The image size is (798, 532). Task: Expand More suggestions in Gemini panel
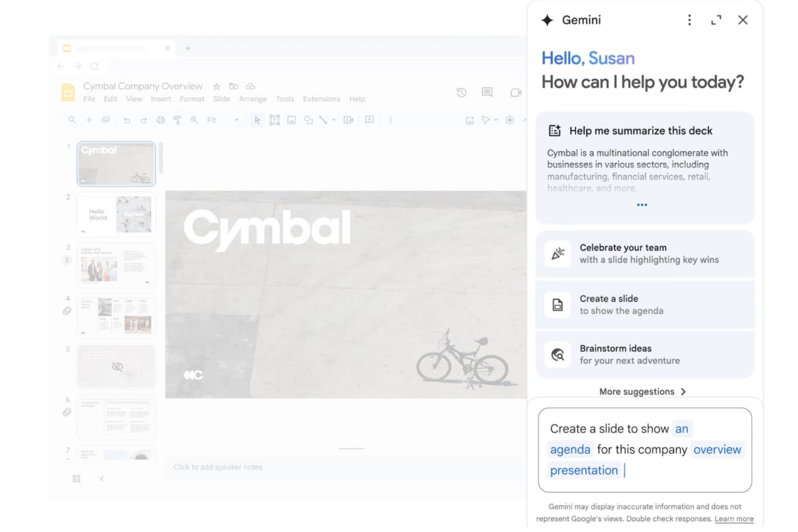[642, 392]
